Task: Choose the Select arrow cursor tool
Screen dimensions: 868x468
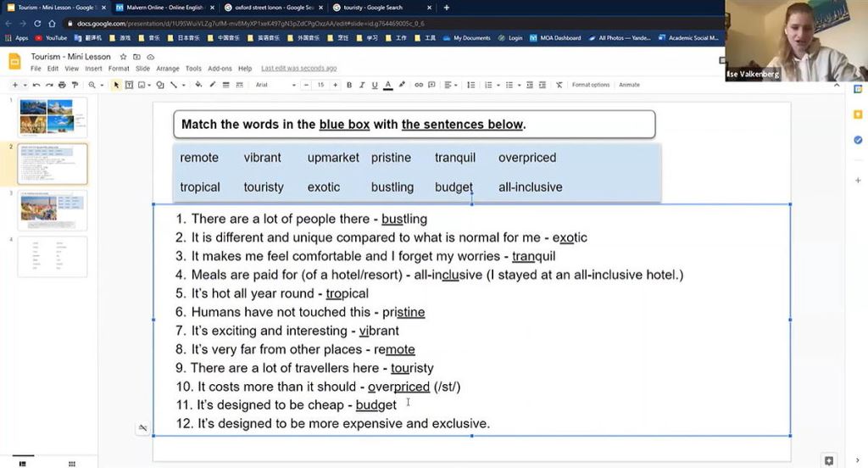Action: coord(116,85)
